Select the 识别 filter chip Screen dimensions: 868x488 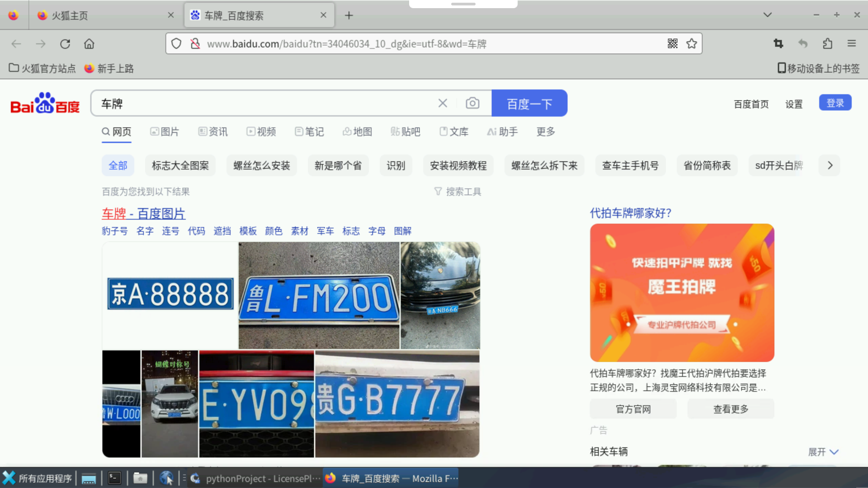pos(396,165)
